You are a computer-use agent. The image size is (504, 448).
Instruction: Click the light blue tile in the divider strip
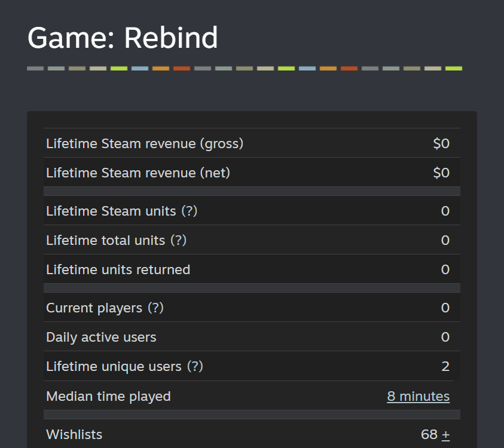tap(139, 69)
